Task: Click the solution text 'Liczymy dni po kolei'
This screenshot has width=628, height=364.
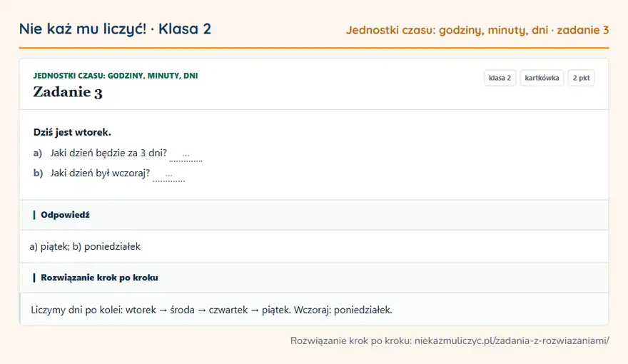Action: click(x=211, y=310)
